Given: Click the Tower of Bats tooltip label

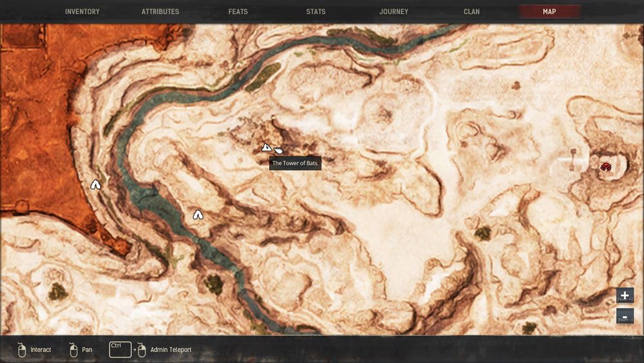Looking at the screenshot, I should click(x=294, y=164).
